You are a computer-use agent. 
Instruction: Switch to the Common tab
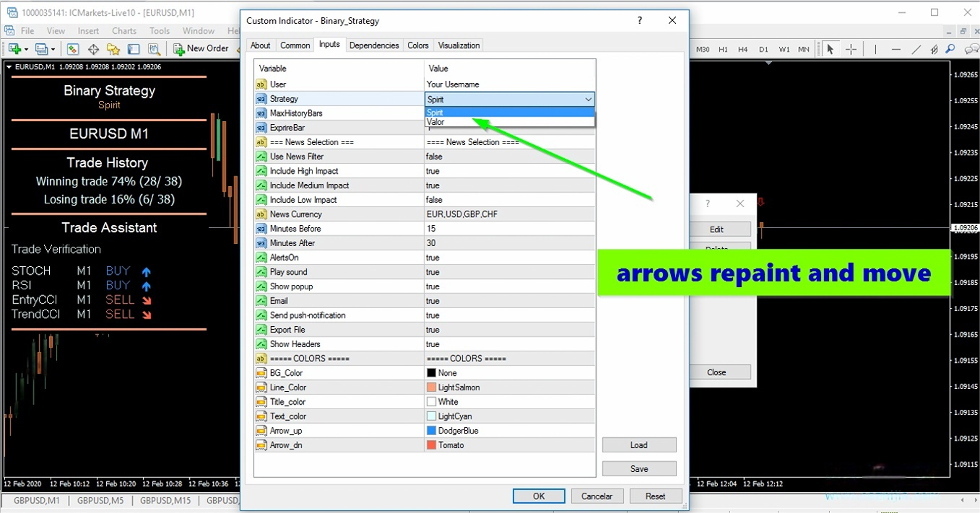295,45
